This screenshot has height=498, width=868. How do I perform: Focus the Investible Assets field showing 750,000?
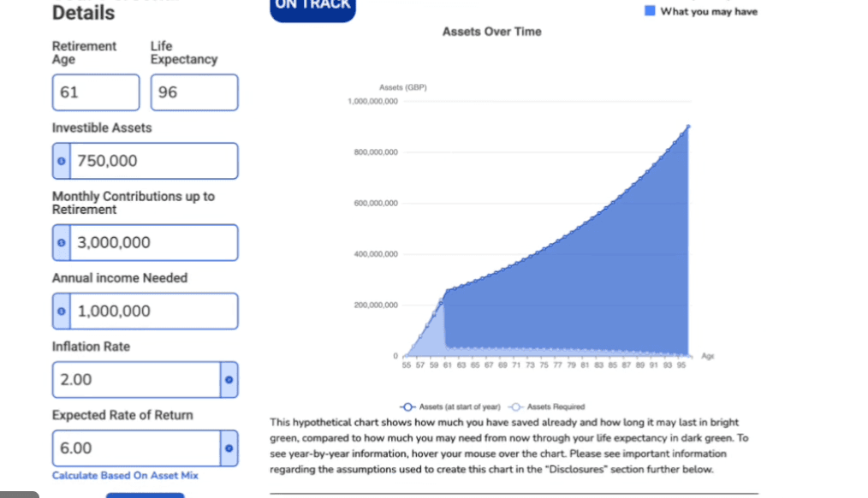point(152,161)
